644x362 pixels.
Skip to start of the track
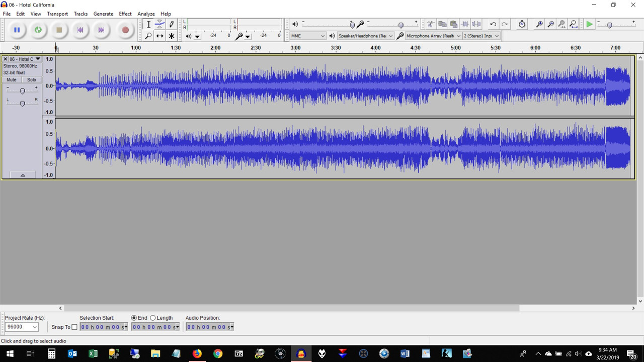tap(80, 30)
